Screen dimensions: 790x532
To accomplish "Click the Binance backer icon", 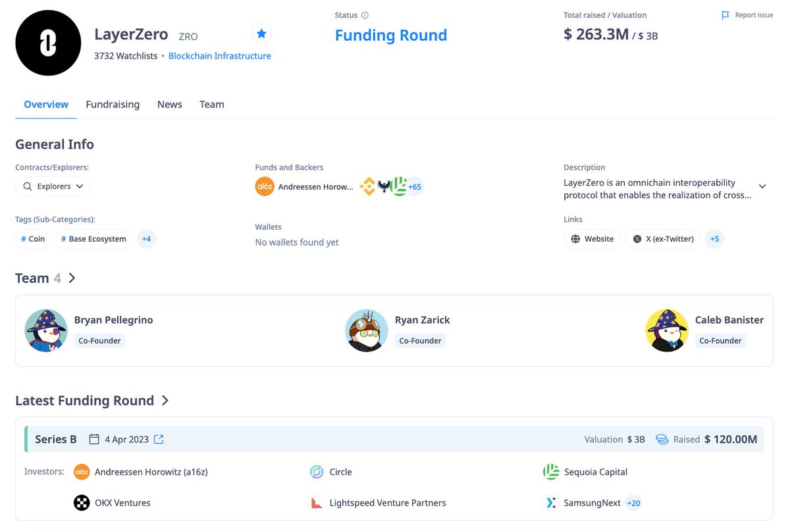I will [367, 187].
